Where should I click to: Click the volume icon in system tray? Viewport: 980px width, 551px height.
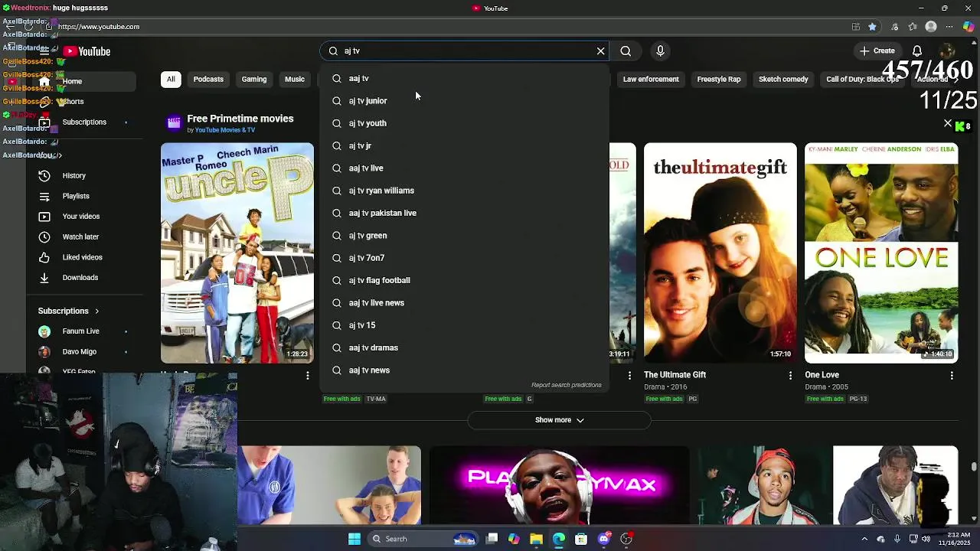click(x=926, y=539)
